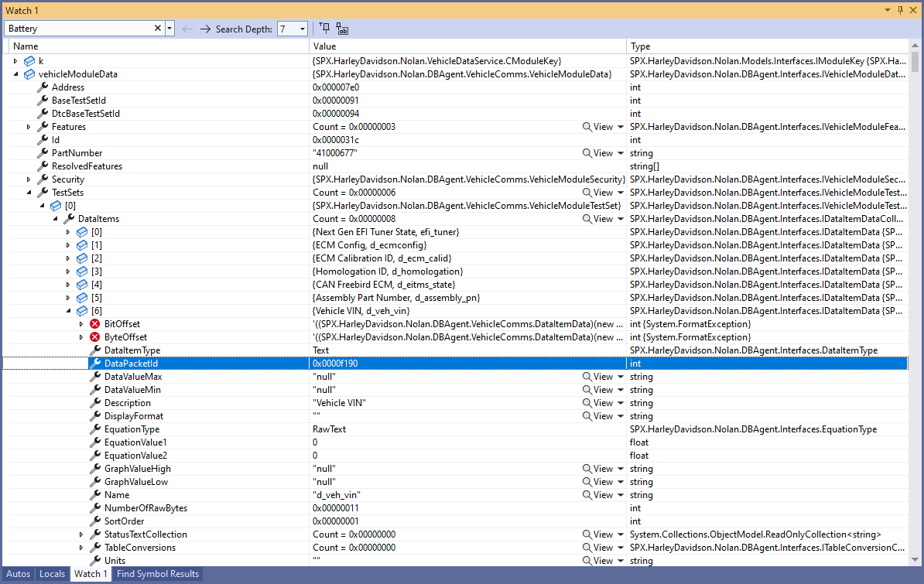Switch to Find Symbol Results tab
Screen dimensions: 924x584
click(x=158, y=574)
